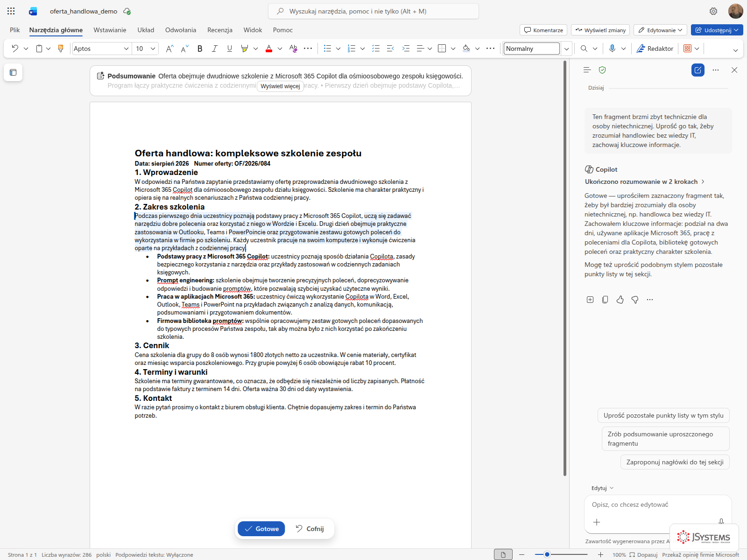This screenshot has width=747, height=560.
Task: Click the undo arrow icon
Action: [15, 49]
